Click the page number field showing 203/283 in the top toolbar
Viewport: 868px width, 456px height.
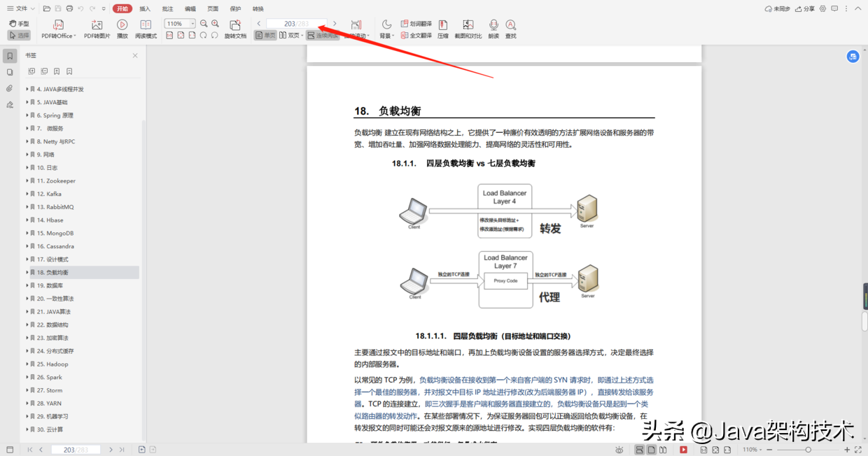pyautogui.click(x=296, y=24)
